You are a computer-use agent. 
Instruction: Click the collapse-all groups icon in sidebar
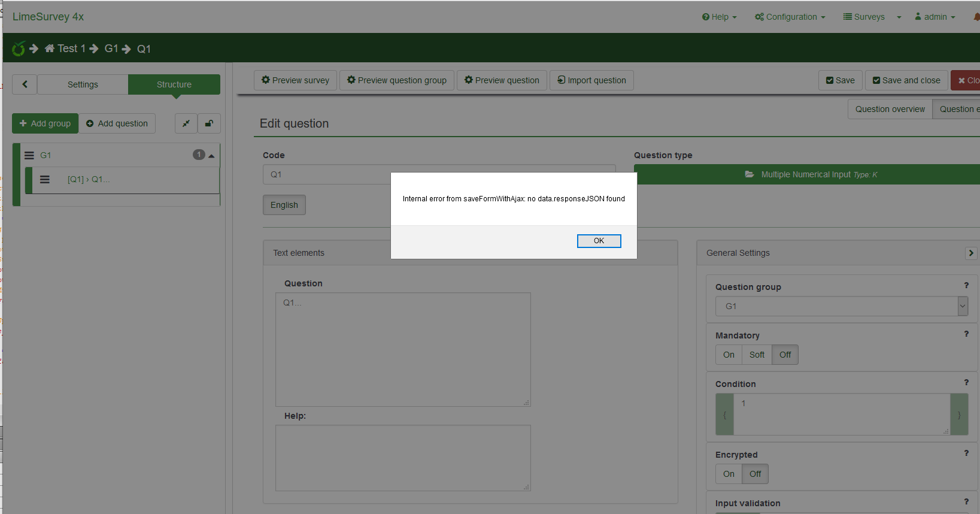tap(186, 123)
